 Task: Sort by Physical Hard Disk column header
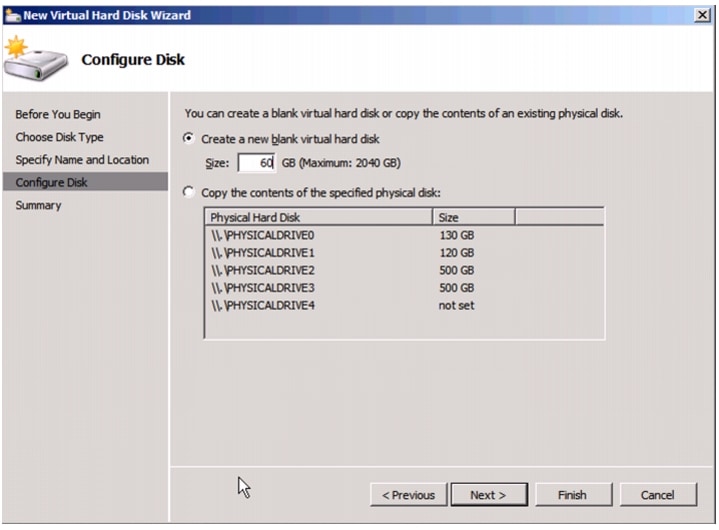[318, 217]
